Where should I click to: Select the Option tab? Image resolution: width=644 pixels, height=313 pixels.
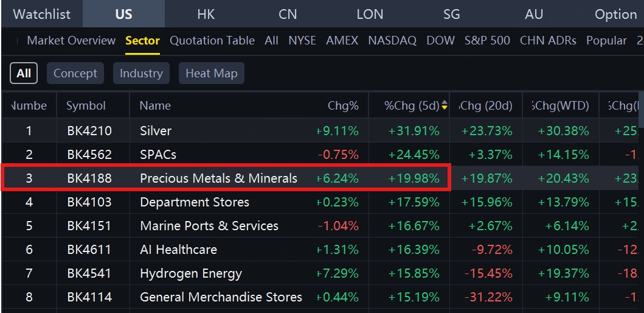[x=615, y=14]
